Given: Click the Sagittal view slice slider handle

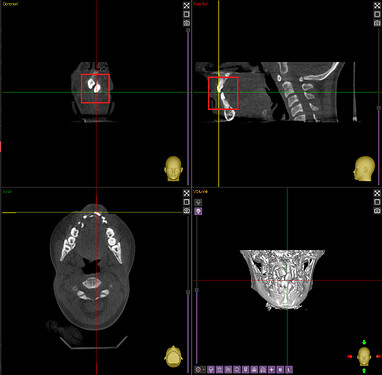Looking at the screenshot, I should pos(379,108).
